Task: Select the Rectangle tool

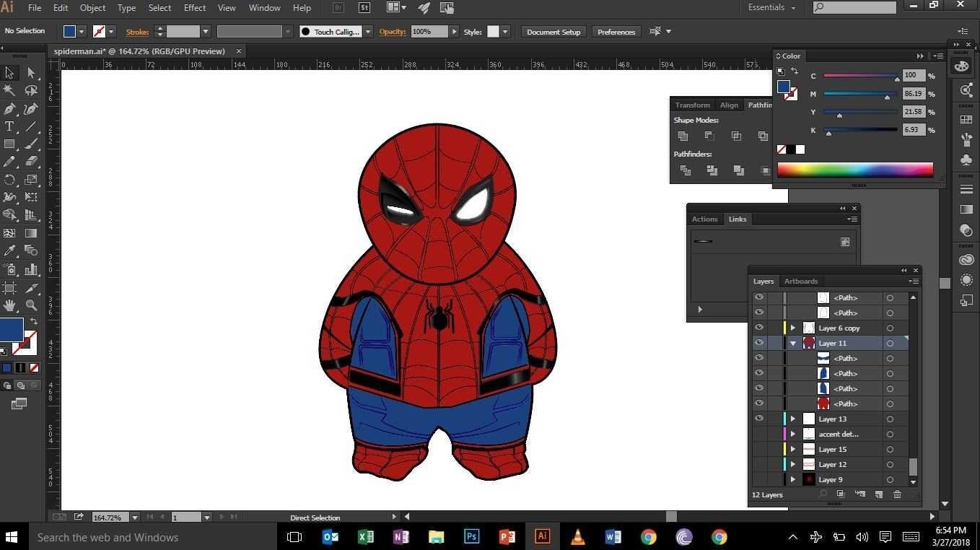Action: click(x=9, y=144)
